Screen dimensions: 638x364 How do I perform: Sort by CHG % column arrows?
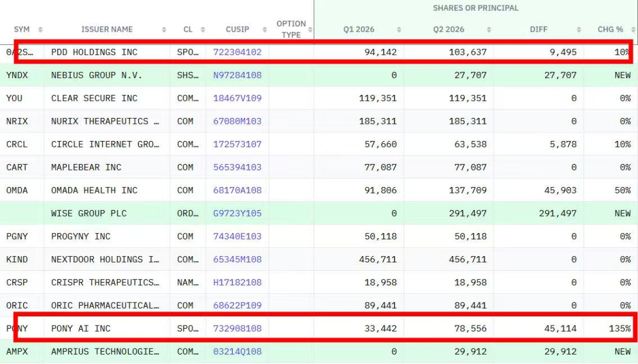click(x=633, y=29)
